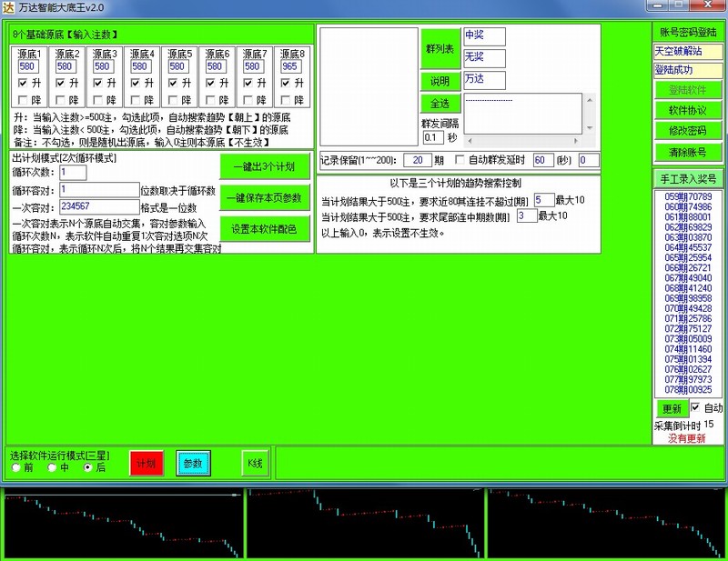Switch to the cyan 参数 tab

193,463
